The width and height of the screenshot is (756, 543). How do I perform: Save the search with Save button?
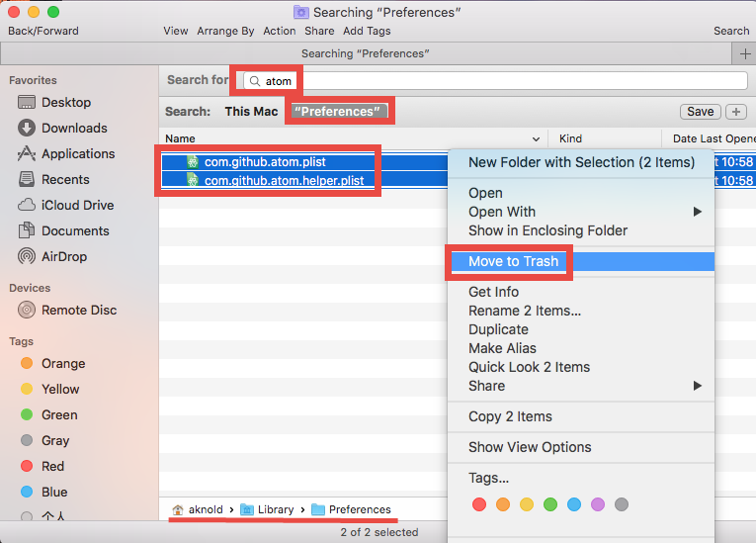[700, 112]
